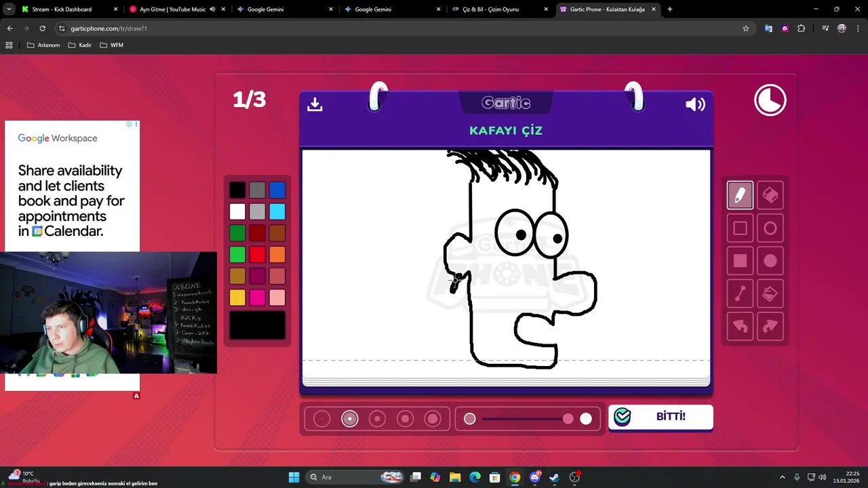This screenshot has height=488, width=868.
Task: Click the address bar URL field
Action: (400, 28)
